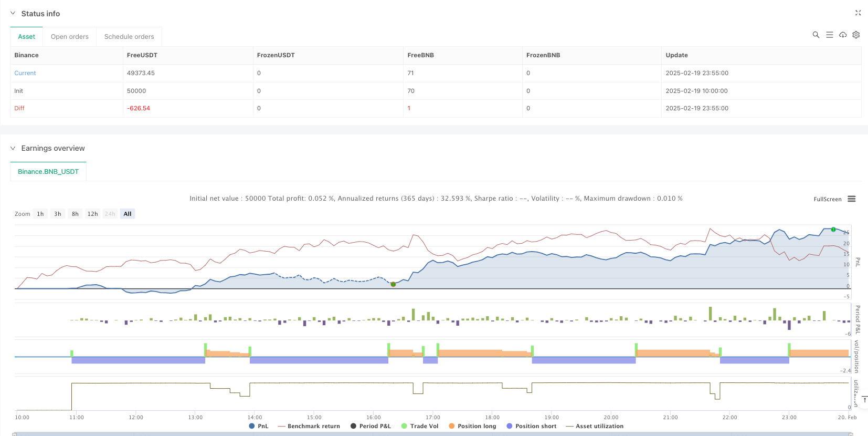
Task: Collapse the Earnings overview section
Action: [13, 148]
